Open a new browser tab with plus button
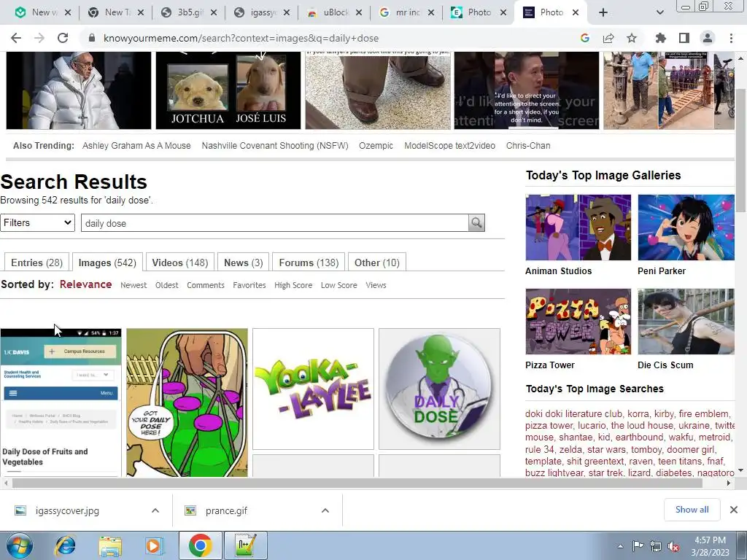 [603, 13]
